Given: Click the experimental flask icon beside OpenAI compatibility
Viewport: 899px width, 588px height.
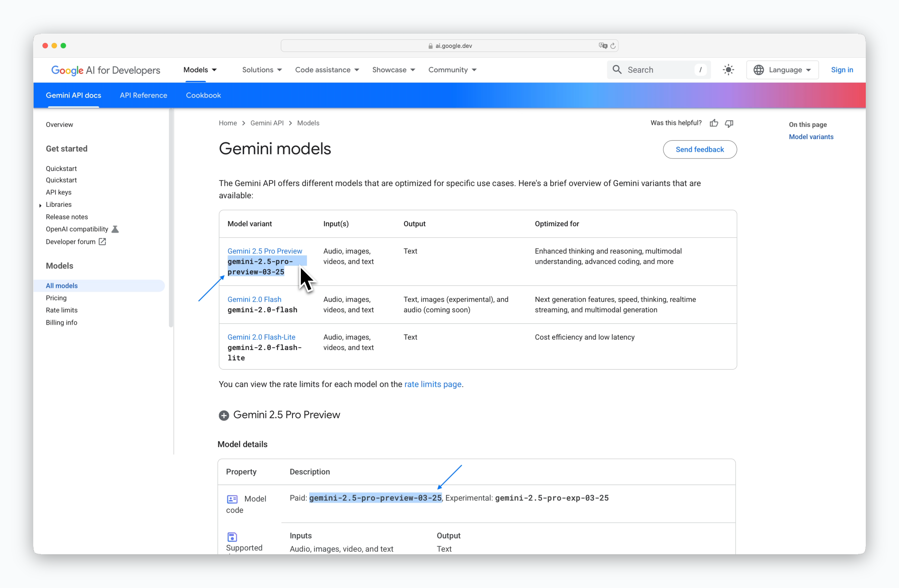Looking at the screenshot, I should point(115,229).
